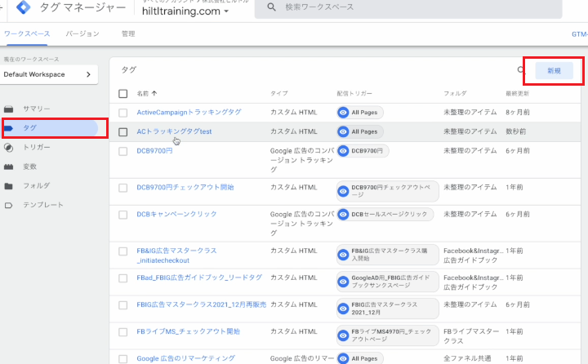The height and width of the screenshot is (364, 588).
Task: Sort by name using the arrow next to 名前
Action: click(x=154, y=93)
